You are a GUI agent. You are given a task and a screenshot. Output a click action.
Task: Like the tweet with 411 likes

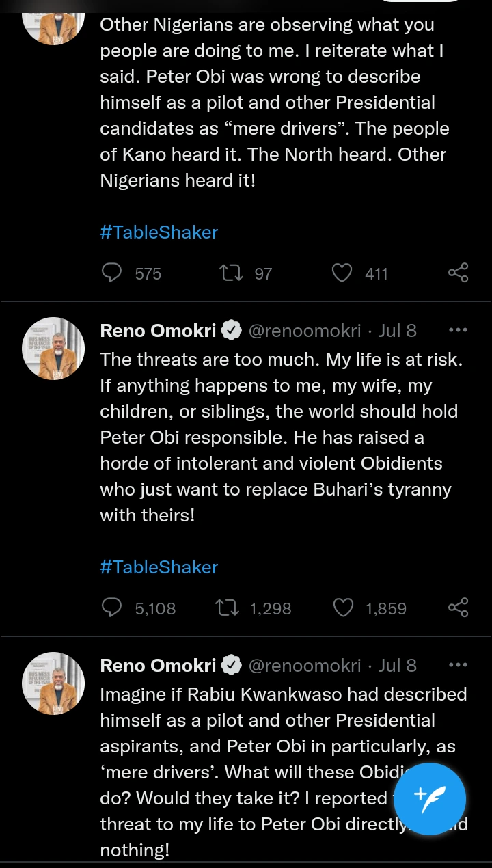[x=342, y=273]
